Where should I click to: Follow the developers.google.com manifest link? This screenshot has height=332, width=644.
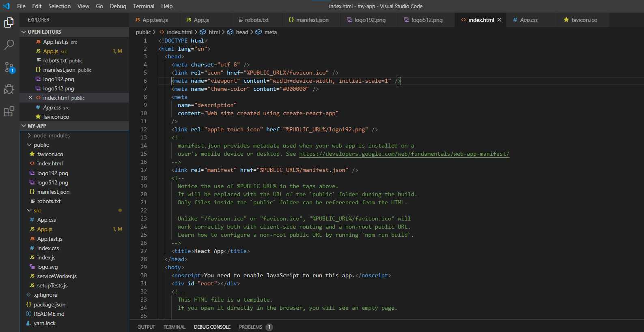coord(404,154)
